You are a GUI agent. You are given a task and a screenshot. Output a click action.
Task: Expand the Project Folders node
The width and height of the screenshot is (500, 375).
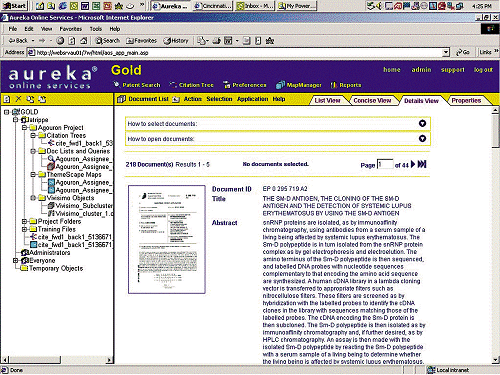coord(24,221)
